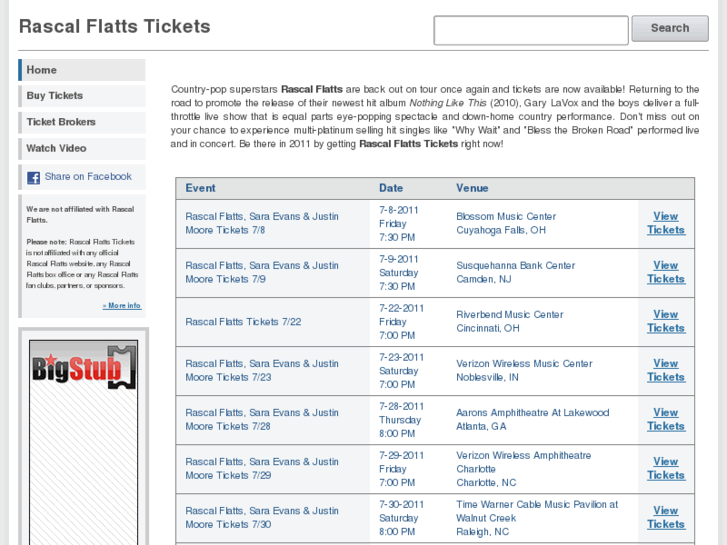
Task: Open Rascal Flatts Moore Tickets 7/28 event
Action: (262, 419)
